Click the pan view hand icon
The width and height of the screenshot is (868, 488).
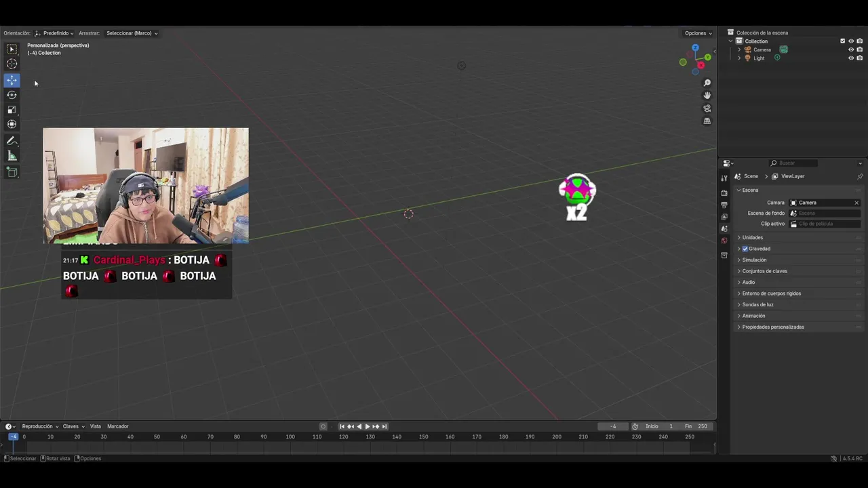tap(707, 96)
